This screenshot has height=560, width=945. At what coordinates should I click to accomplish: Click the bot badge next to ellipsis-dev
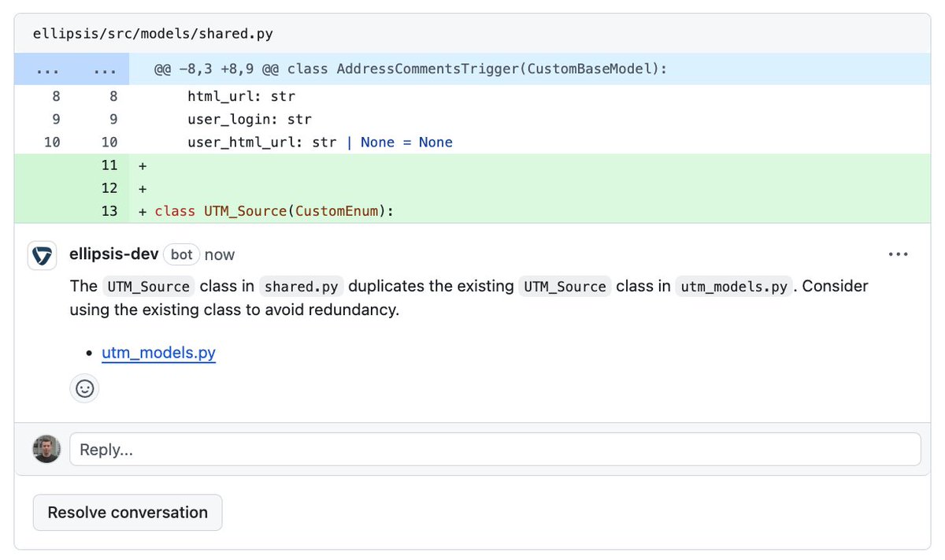click(x=181, y=254)
